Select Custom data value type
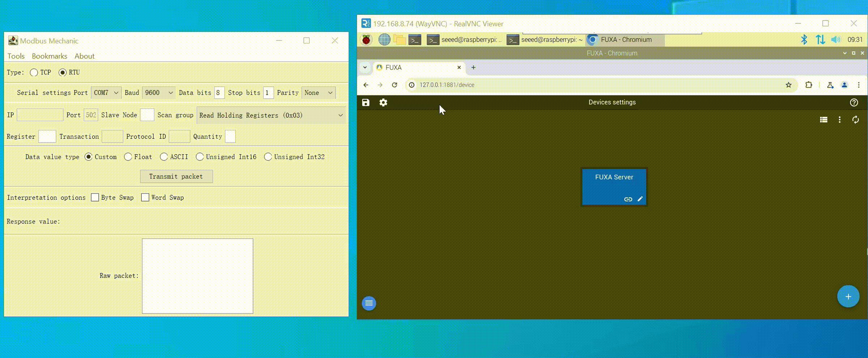The width and height of the screenshot is (868, 358). [x=88, y=157]
